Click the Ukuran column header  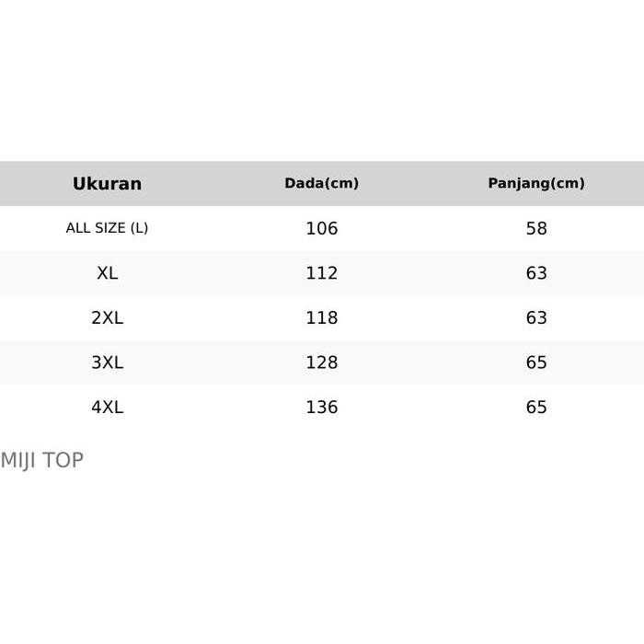click(107, 184)
